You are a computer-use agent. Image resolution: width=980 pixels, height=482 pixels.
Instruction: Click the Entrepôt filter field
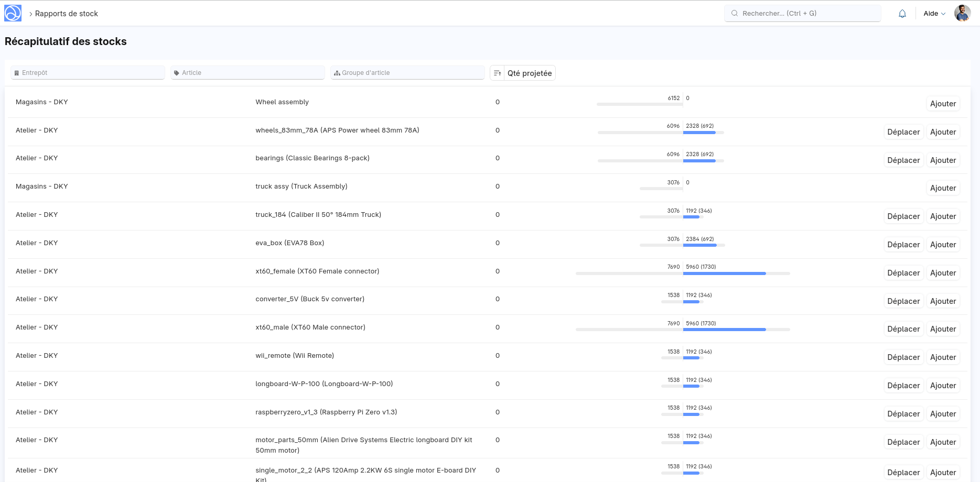[x=88, y=73]
